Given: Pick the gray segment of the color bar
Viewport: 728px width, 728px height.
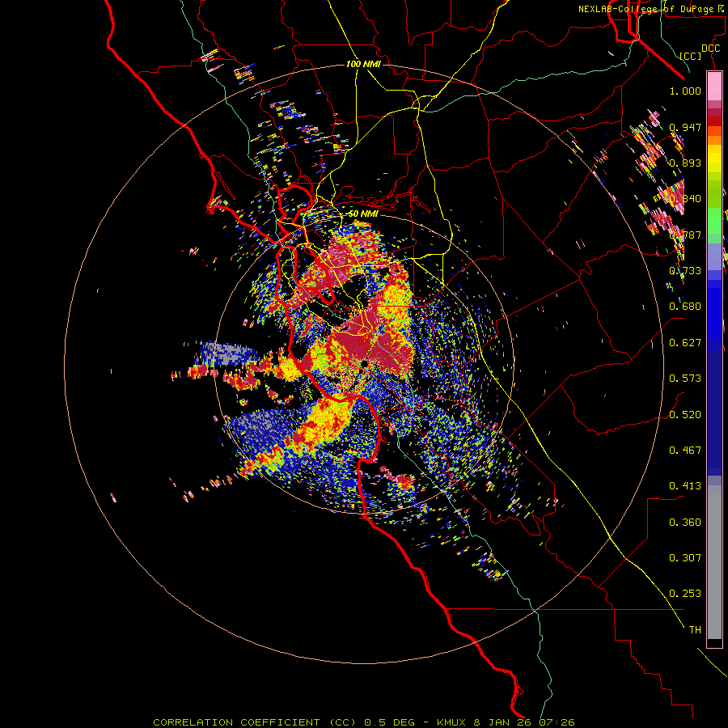Looking at the screenshot, I should (x=714, y=562).
